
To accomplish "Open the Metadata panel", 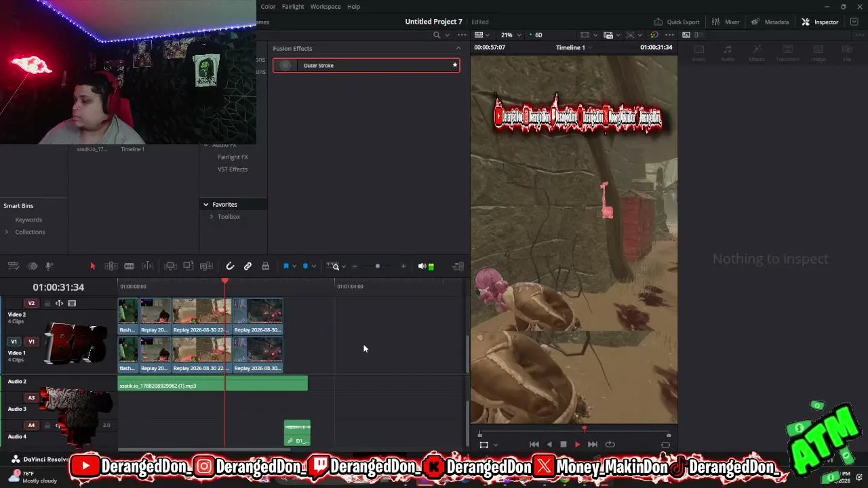I will 770,22.
